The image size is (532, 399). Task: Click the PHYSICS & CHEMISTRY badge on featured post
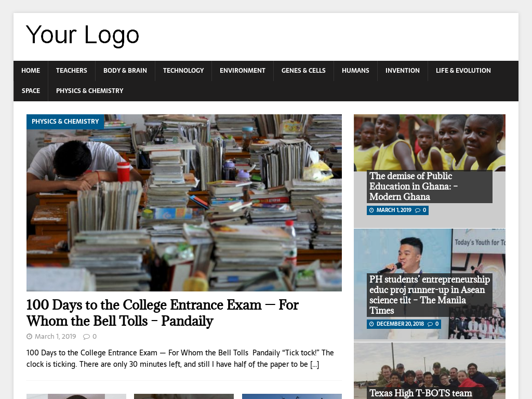pyautogui.click(x=65, y=122)
